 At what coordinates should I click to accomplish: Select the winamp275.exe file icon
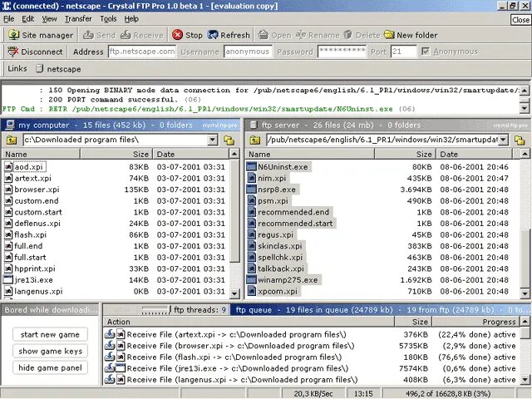click(x=251, y=280)
